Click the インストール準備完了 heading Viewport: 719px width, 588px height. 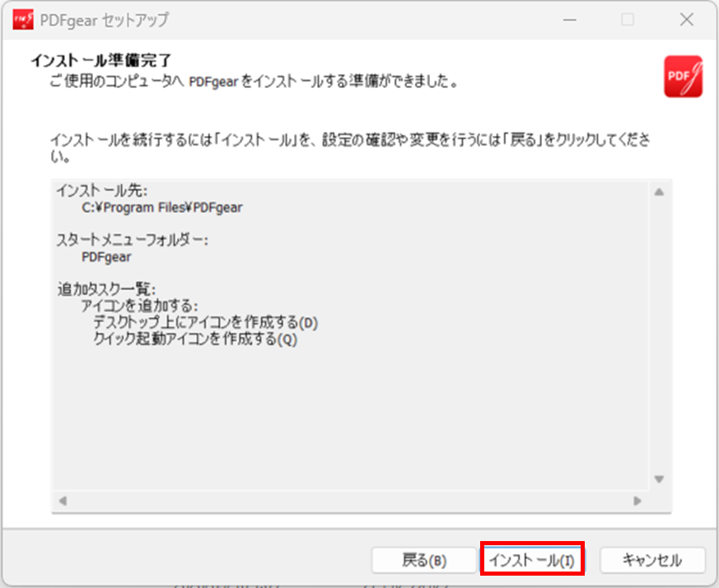tap(100, 60)
